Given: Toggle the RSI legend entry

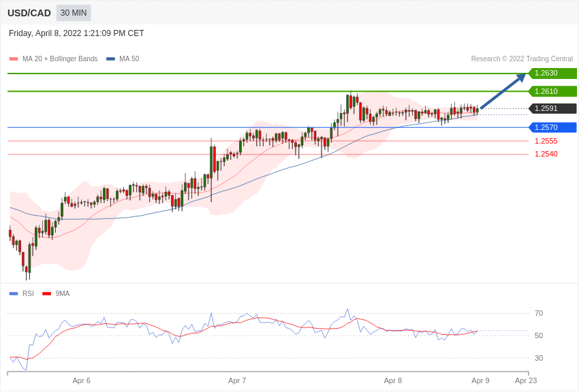Looking at the screenshot, I should coord(21,293).
